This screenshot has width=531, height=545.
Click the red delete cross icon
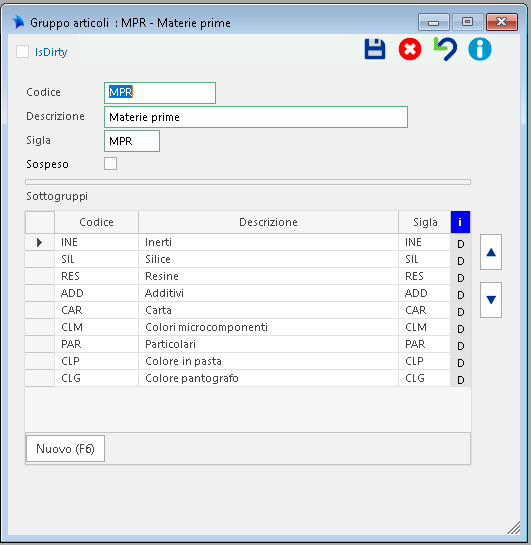pyautogui.click(x=410, y=49)
